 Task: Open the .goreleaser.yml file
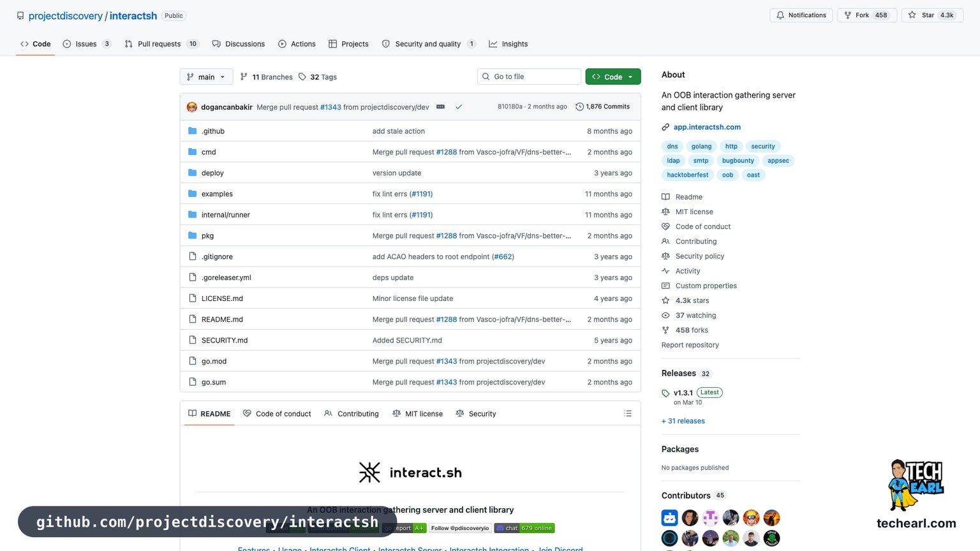[226, 277]
